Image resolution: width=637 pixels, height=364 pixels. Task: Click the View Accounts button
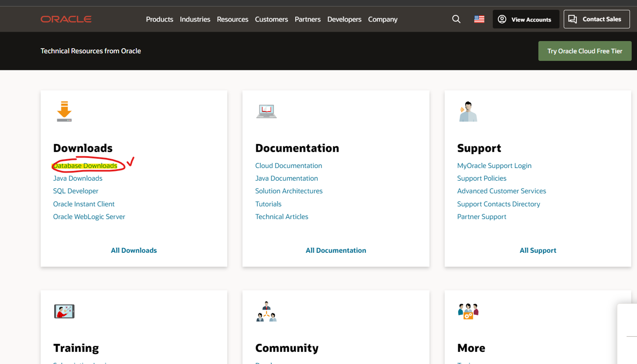click(x=526, y=19)
